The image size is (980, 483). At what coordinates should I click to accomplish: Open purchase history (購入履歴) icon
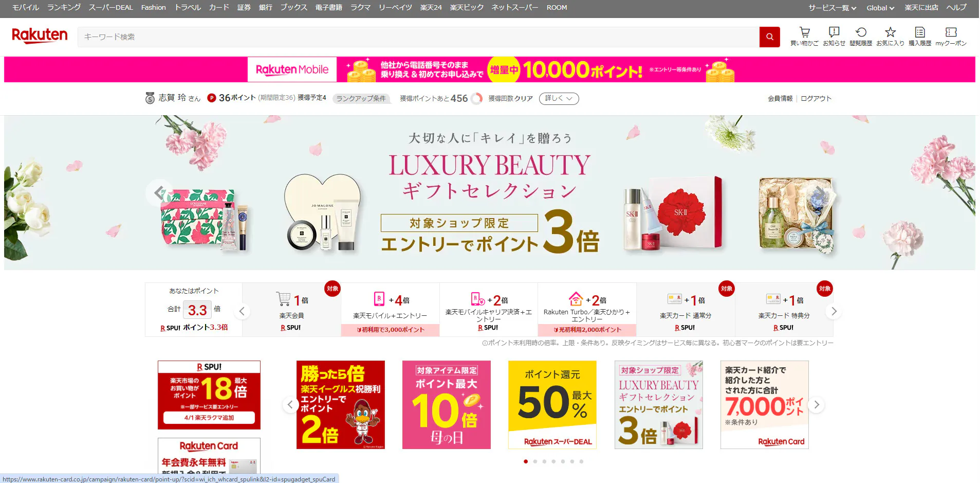pos(920,37)
